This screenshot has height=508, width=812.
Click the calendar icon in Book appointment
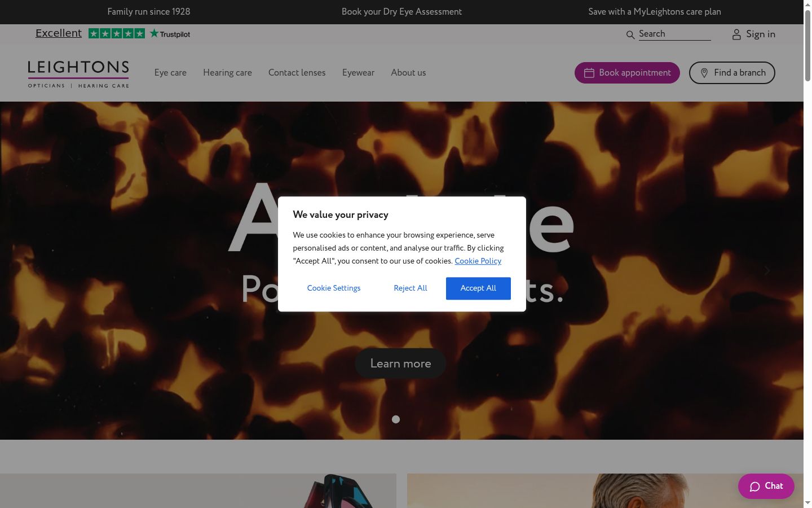pyautogui.click(x=589, y=73)
